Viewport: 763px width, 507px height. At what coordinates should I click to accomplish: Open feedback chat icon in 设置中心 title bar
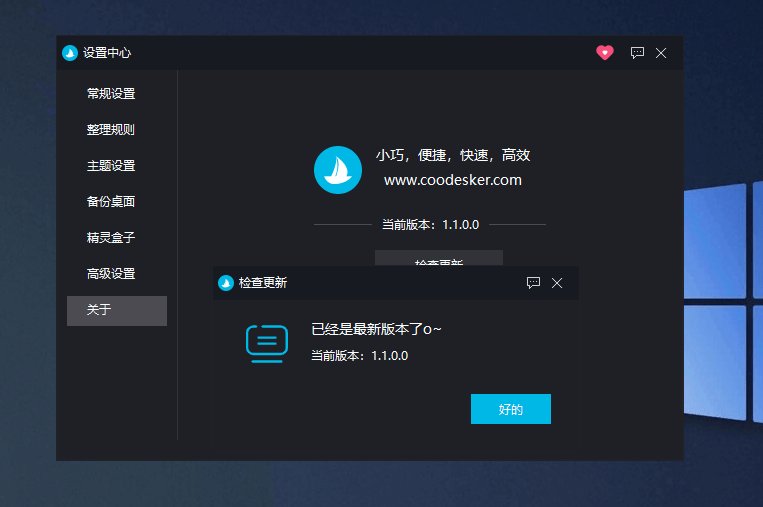tap(637, 53)
